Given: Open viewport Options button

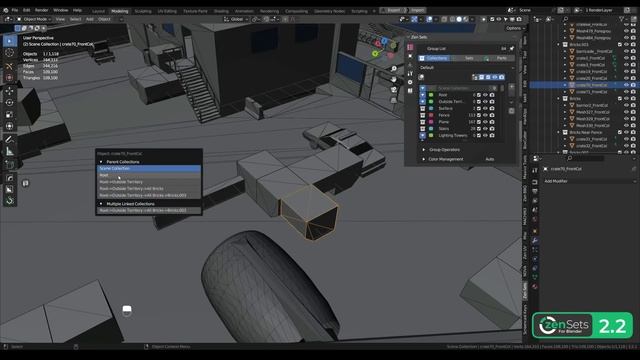Looking at the screenshot, I should point(514,28).
